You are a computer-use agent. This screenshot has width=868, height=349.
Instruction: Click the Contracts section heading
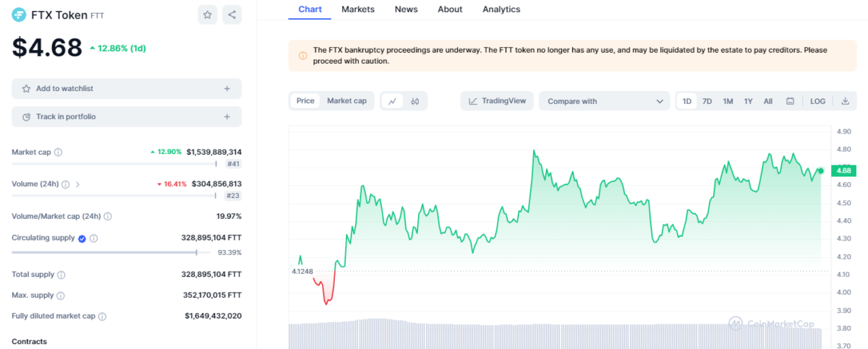(29, 341)
